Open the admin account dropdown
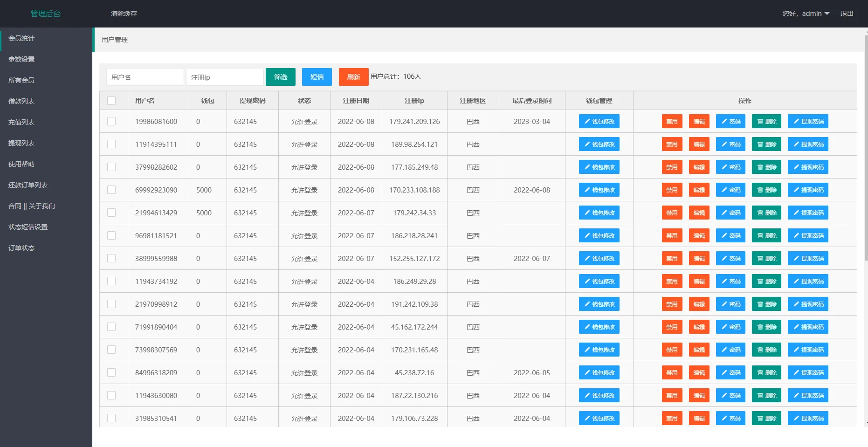 (806, 14)
